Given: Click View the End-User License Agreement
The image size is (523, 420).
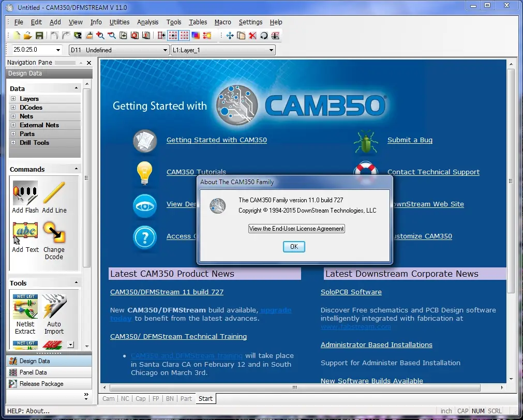Looking at the screenshot, I should coord(296,229).
